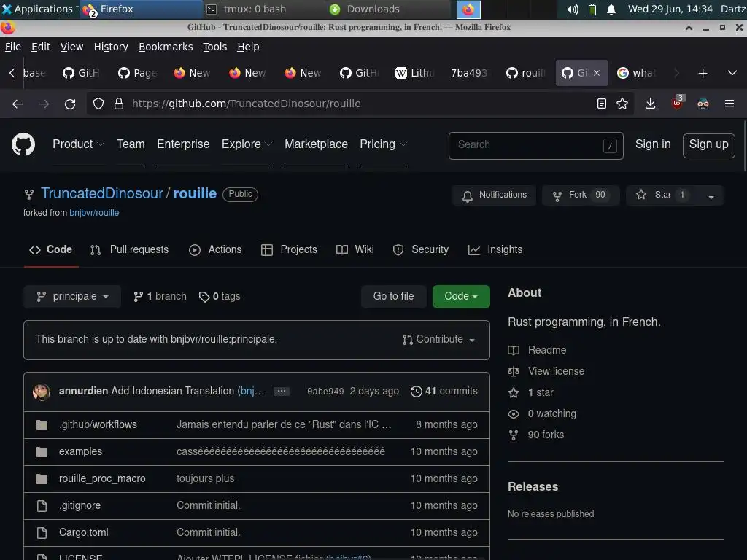The height and width of the screenshot is (560, 747).
Task: Open the Cargo.toml file
Action: (83, 532)
